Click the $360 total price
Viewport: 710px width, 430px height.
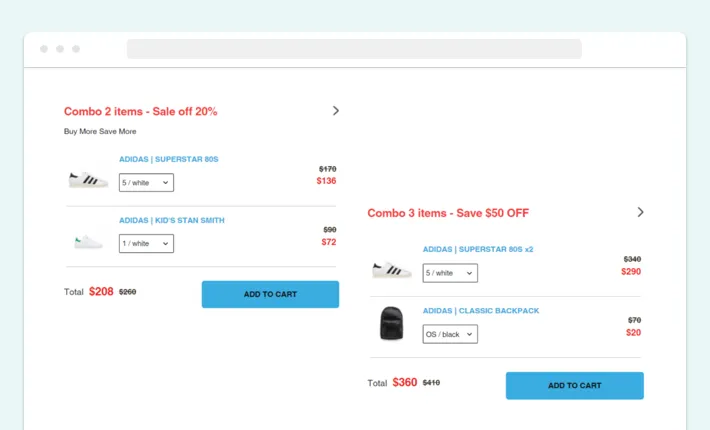[405, 382]
